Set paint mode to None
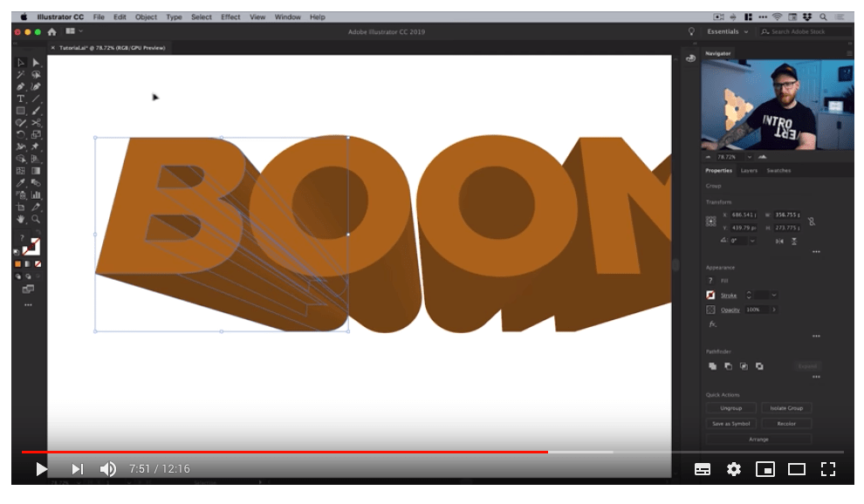864x504 pixels. pos(38,264)
